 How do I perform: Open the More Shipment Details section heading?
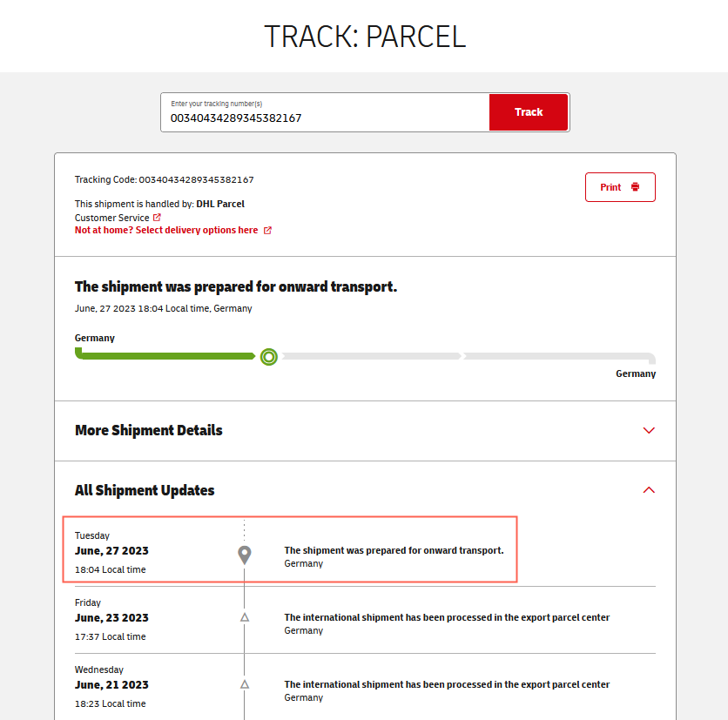(149, 430)
